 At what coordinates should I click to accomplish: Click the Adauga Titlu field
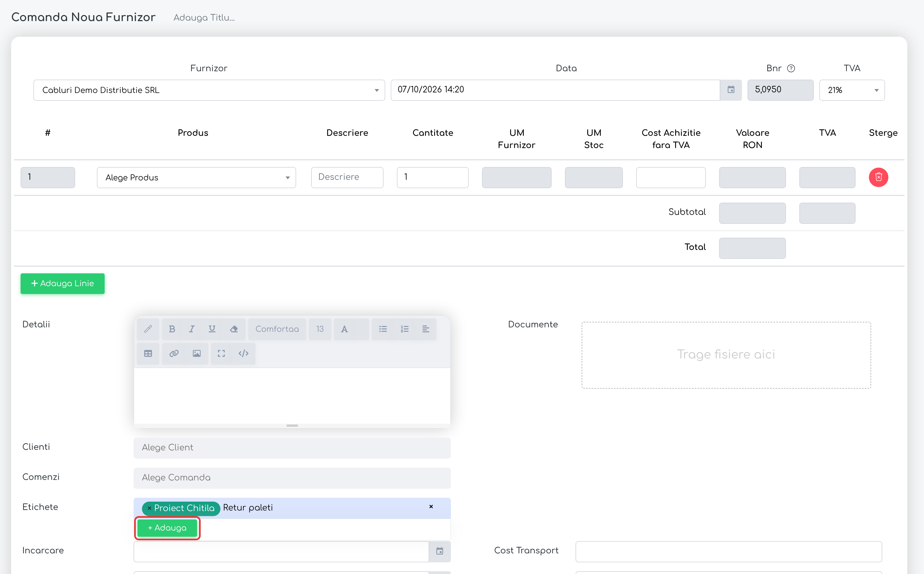pyautogui.click(x=204, y=18)
